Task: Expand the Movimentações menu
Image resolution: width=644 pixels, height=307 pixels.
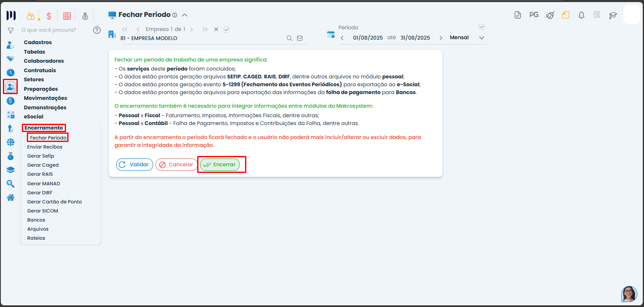Action: (45, 98)
